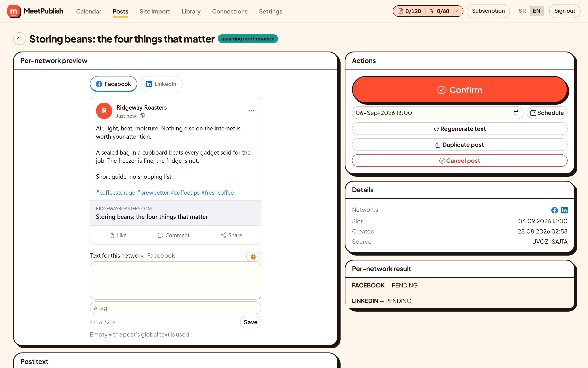Click the 0/120 posts quota counter

(x=410, y=11)
